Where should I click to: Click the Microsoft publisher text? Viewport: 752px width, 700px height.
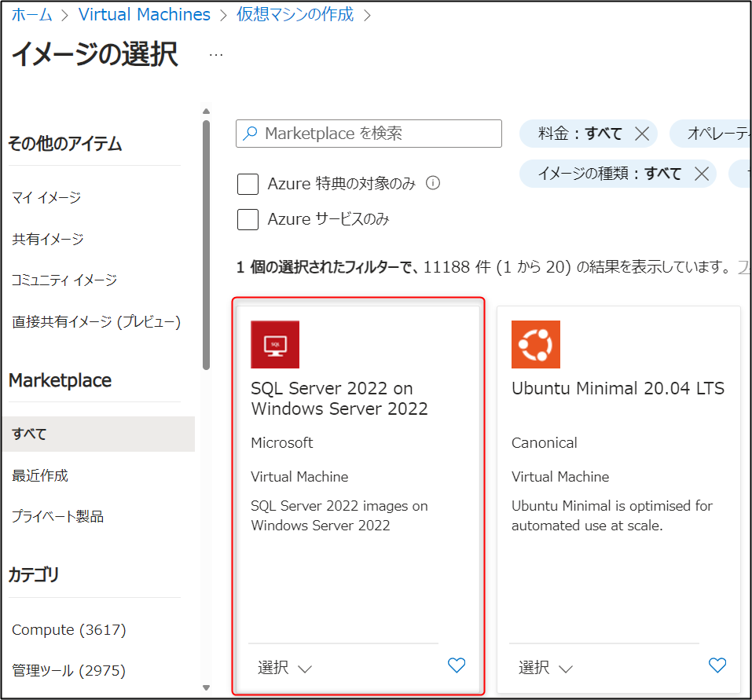pyautogui.click(x=281, y=442)
